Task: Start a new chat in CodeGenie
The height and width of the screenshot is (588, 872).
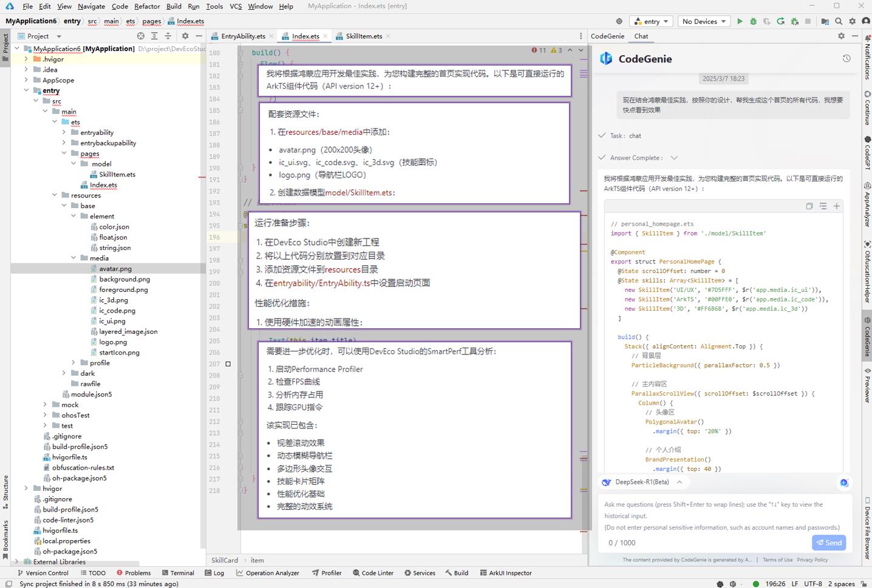Action: click(x=843, y=482)
